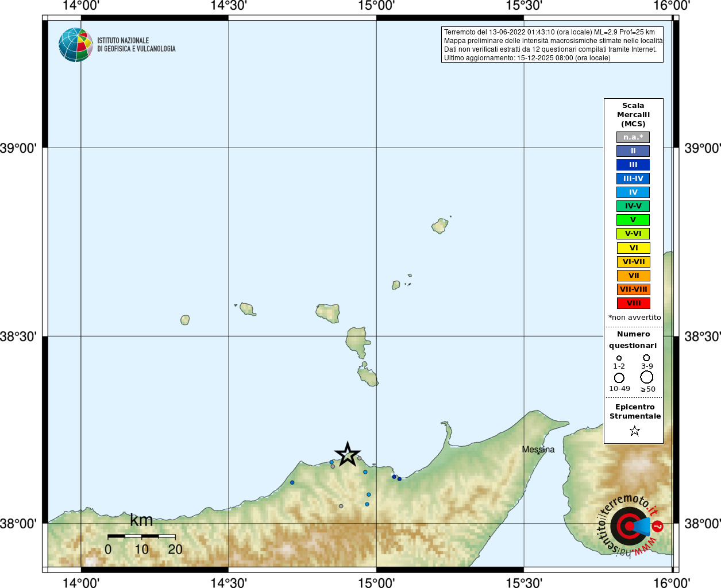Click the left 39°00' latitude label

[x=18, y=148]
